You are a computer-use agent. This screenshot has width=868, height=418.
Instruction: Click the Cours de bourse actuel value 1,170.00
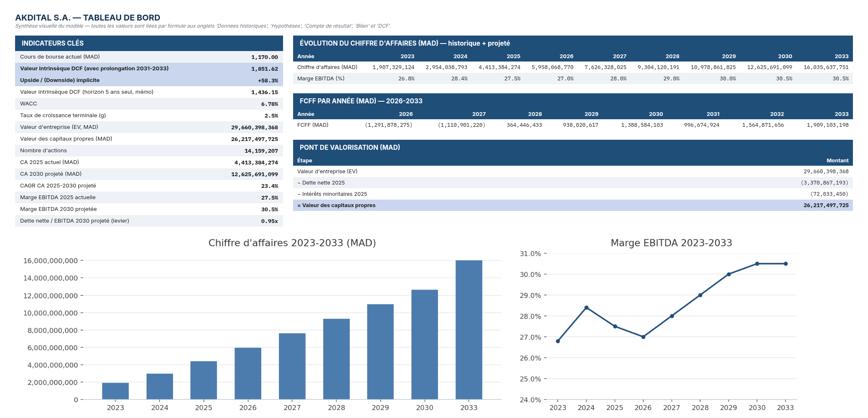point(264,57)
